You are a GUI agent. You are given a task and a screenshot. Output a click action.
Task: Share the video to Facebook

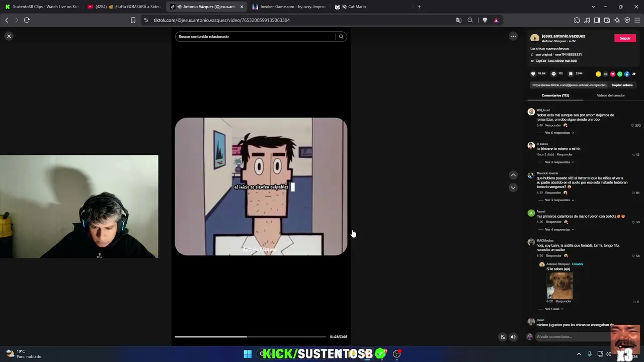(x=627, y=74)
